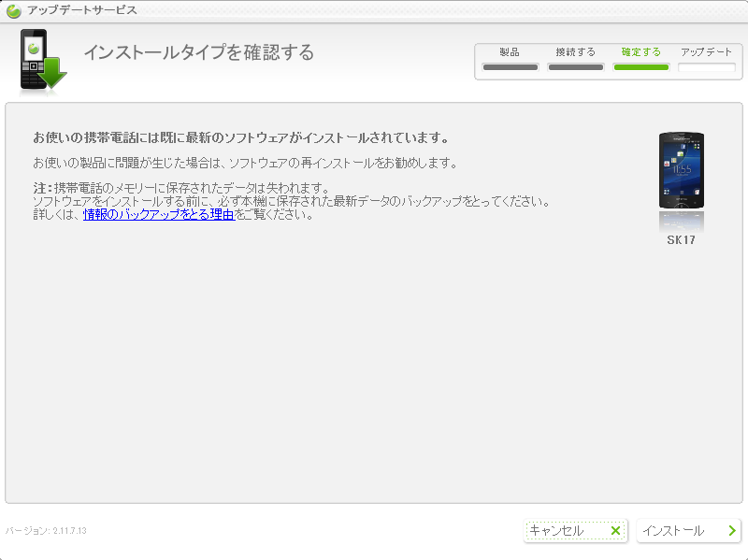The width and height of the screenshot is (748, 560).
Task: Click the empty progress bar under アップデート
Action: click(x=706, y=67)
